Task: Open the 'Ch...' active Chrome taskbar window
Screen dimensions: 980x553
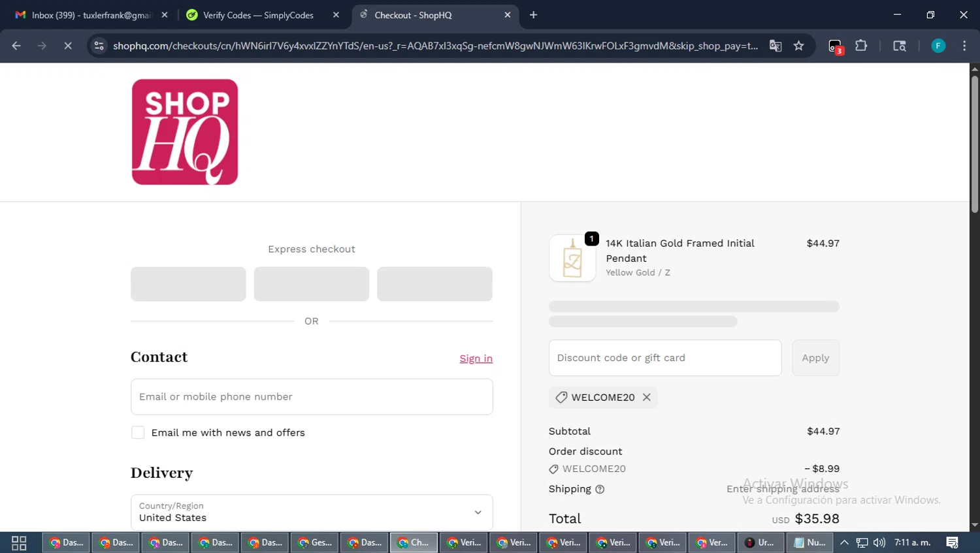Action: click(414, 543)
